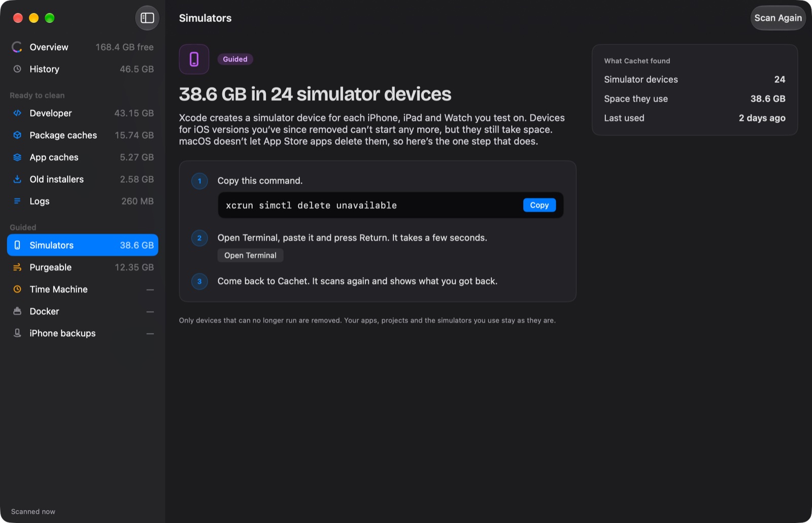Image resolution: width=812 pixels, height=523 pixels.
Task: Click the Open Terminal button
Action: pyautogui.click(x=250, y=255)
